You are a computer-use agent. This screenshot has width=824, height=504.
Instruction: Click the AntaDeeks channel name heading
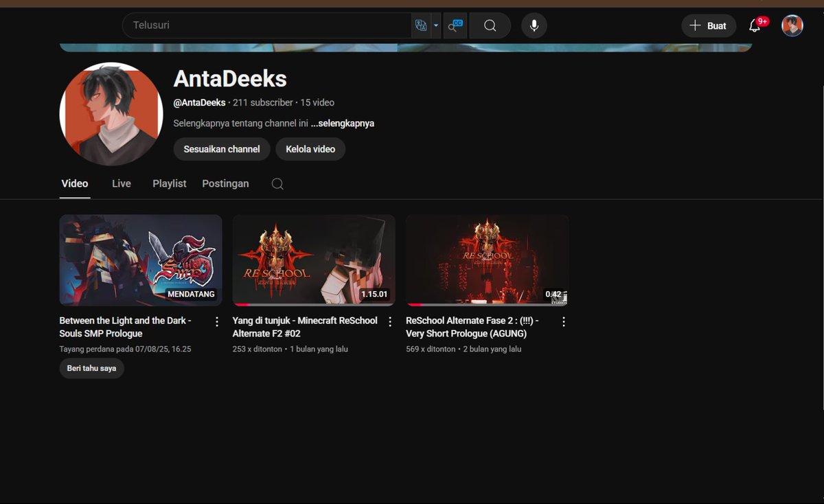[x=230, y=78]
